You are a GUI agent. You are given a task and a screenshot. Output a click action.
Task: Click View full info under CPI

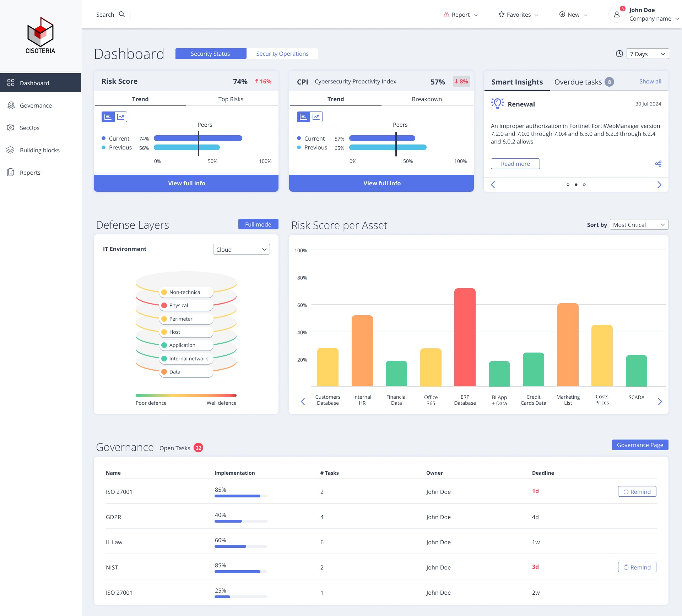pos(381,183)
